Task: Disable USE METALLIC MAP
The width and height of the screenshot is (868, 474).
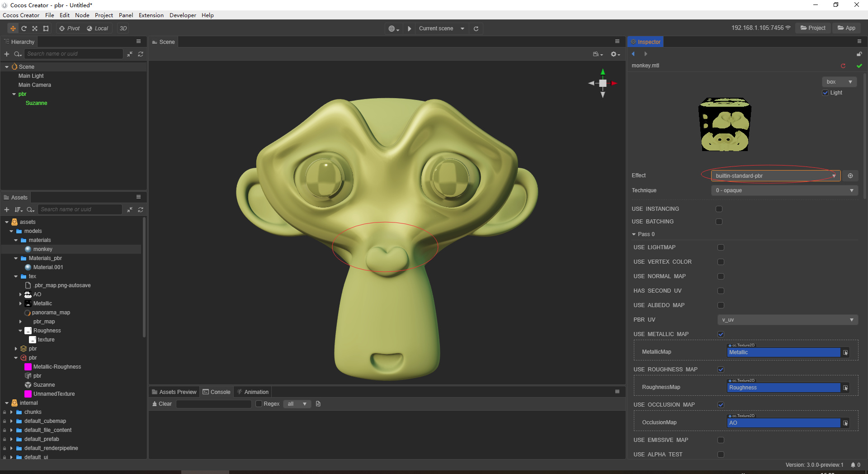Action: pyautogui.click(x=721, y=334)
